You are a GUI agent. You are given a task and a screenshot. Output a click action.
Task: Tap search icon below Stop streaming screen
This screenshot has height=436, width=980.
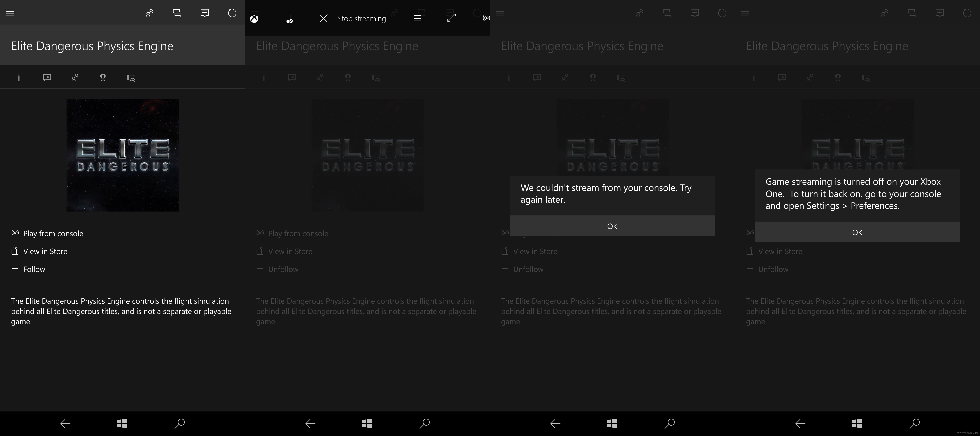tap(424, 423)
